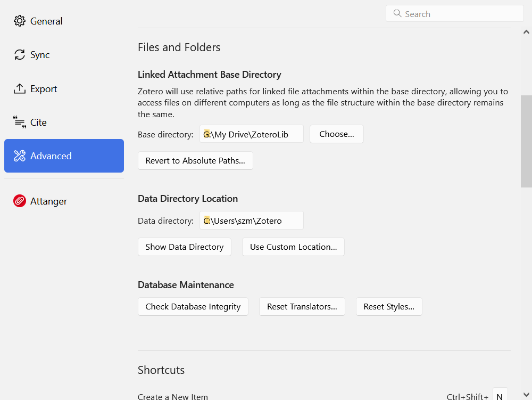The height and width of the screenshot is (400, 532).
Task: Open the Attanger plugin settings
Action: tap(64, 201)
